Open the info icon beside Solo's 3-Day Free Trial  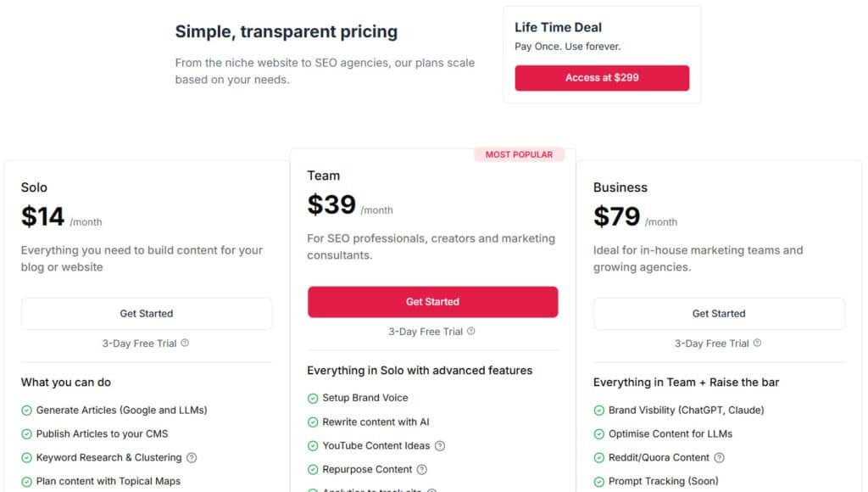coord(186,344)
